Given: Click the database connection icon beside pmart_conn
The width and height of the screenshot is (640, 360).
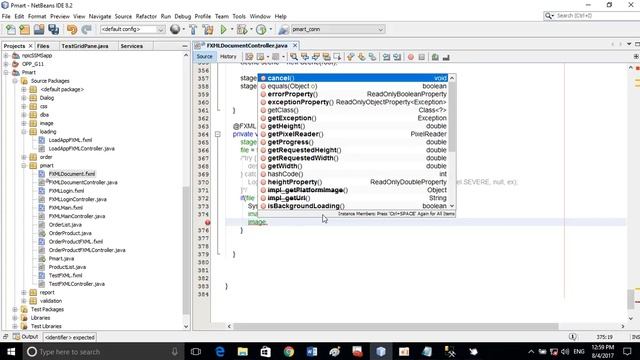Looking at the screenshot, I should pyautogui.click(x=283, y=29).
